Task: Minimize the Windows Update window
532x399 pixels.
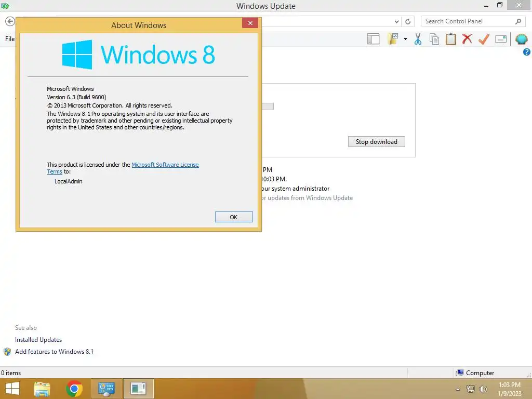Action: coord(486,6)
